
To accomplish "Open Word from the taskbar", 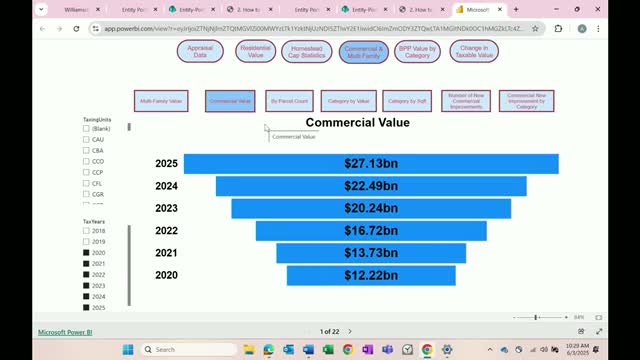I will point(308,349).
